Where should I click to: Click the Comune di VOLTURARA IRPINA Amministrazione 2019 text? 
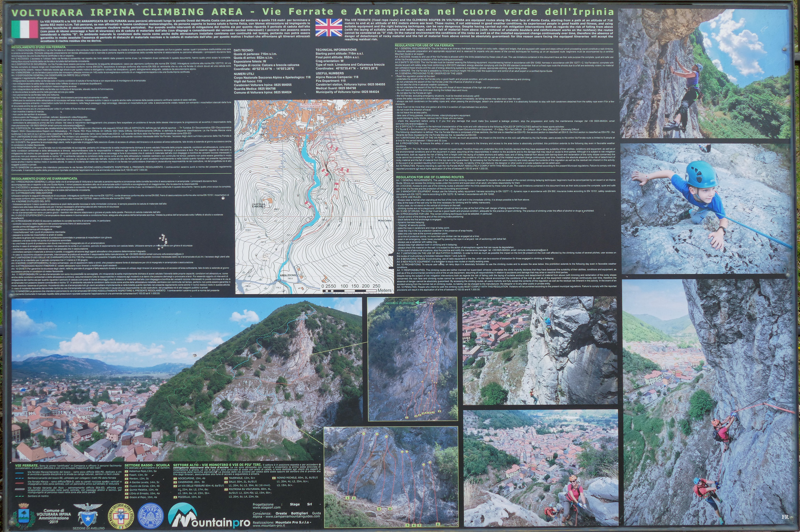point(54,516)
